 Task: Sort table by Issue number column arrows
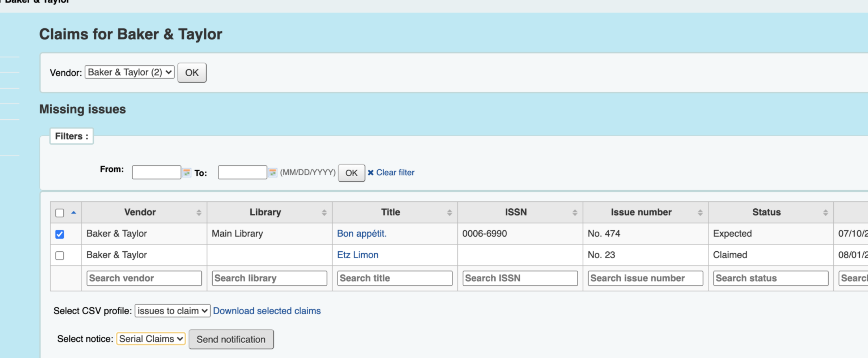700,213
